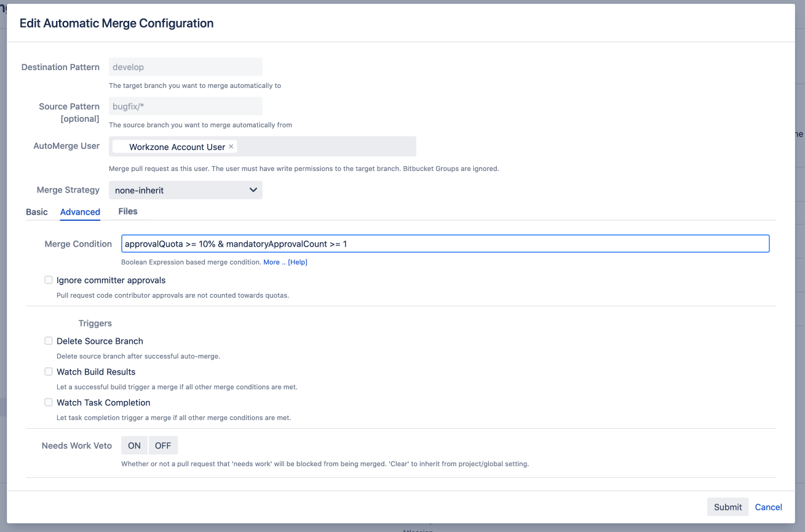Screen dimensions: 805x532
Task: Enable Ignore committer approvals checkbox
Action: [49, 280]
